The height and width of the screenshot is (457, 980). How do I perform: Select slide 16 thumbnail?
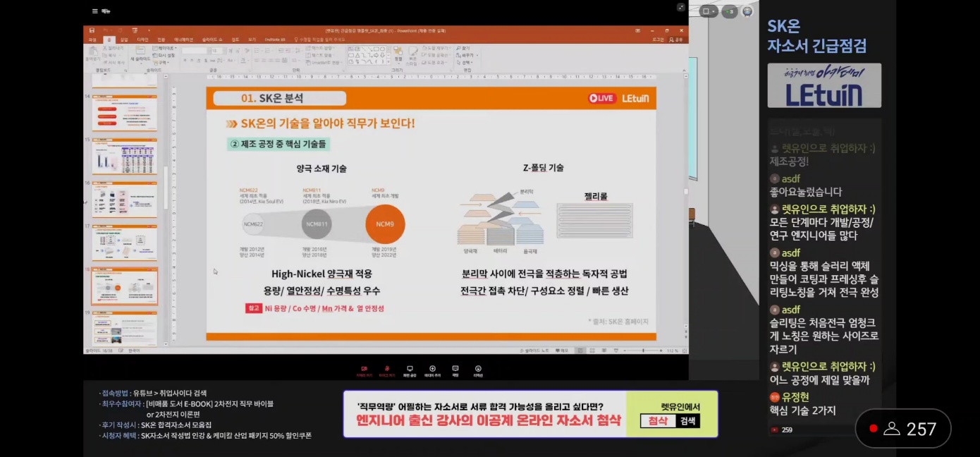[125, 200]
